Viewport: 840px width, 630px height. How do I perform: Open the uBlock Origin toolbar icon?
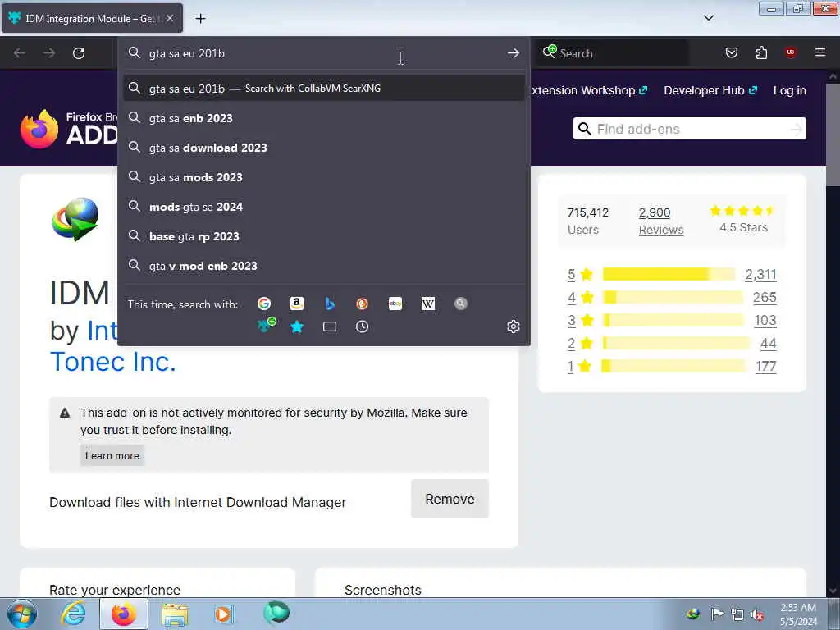[x=791, y=52]
